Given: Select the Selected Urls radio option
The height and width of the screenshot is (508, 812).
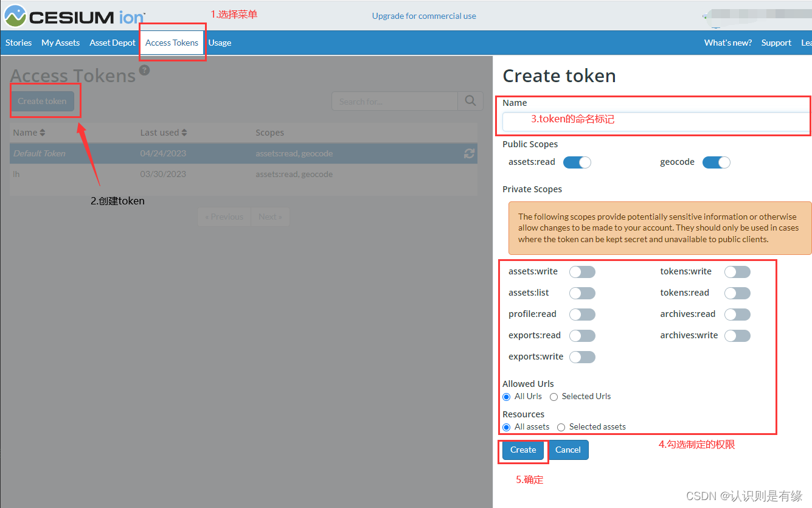Looking at the screenshot, I should [553, 397].
